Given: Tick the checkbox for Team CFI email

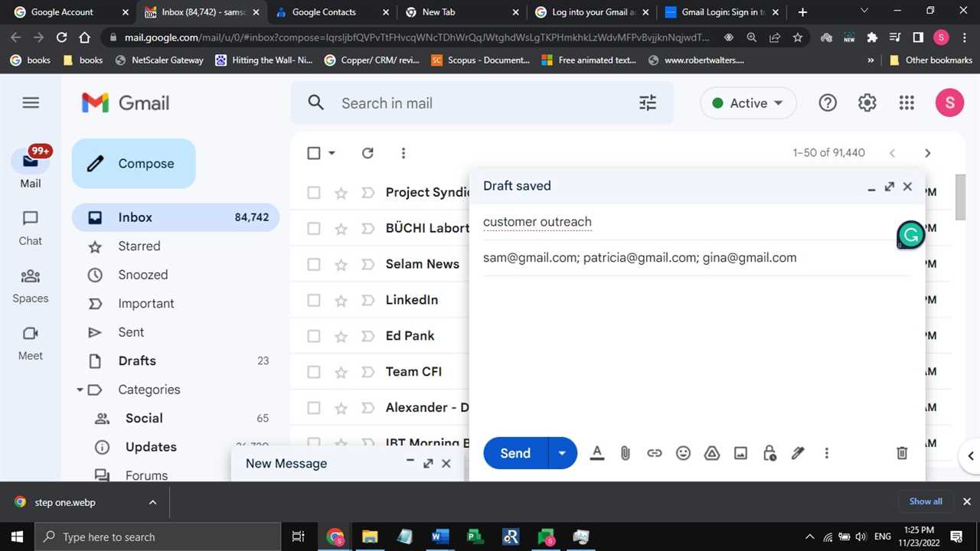Looking at the screenshot, I should (x=314, y=372).
